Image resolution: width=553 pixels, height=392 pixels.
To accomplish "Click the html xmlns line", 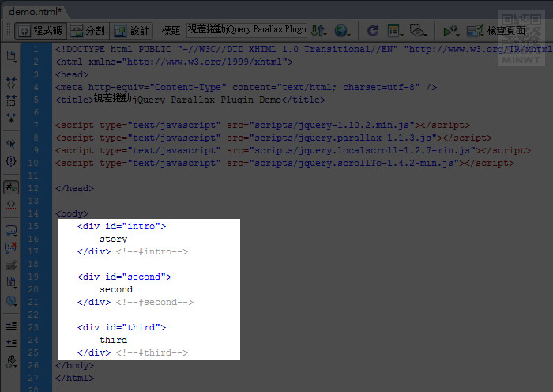I will point(175,62).
